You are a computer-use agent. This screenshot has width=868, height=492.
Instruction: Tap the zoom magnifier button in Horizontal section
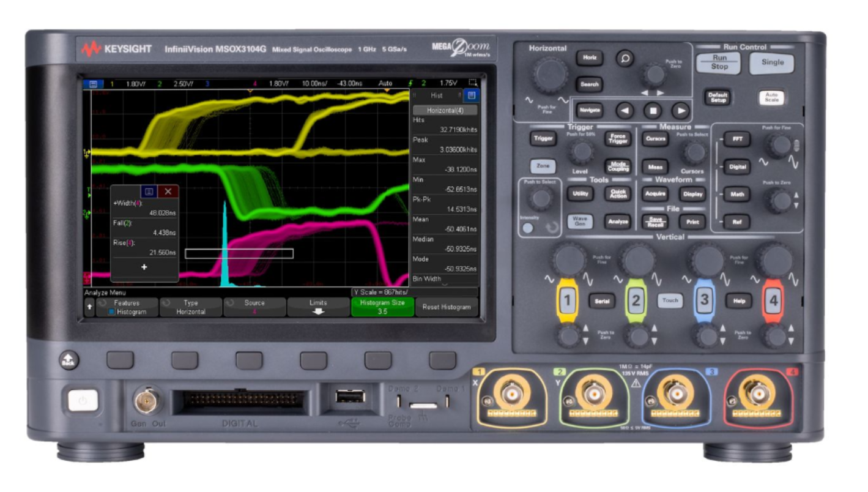pyautogui.click(x=625, y=58)
